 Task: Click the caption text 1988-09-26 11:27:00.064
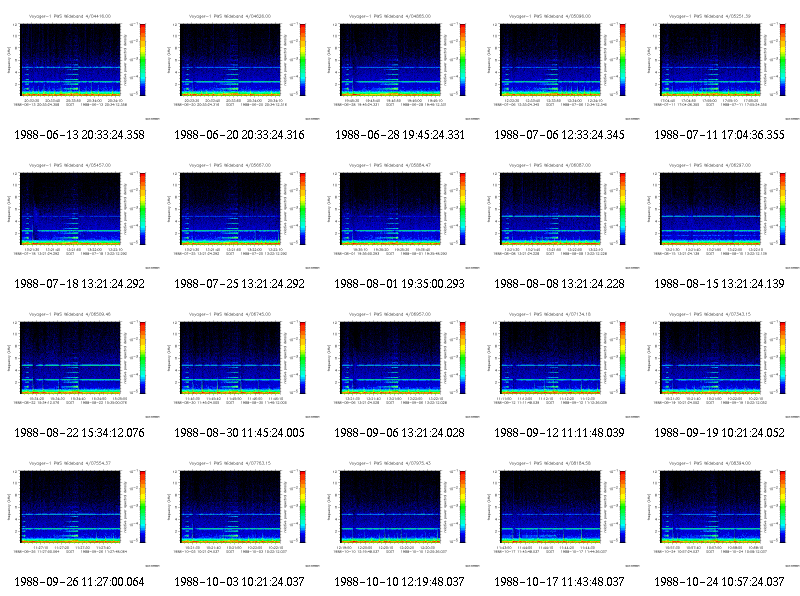point(80,582)
